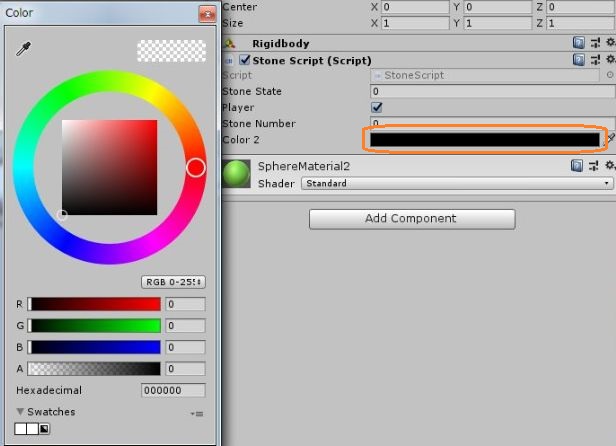Click the Add Component button
616x446 pixels.
click(411, 219)
